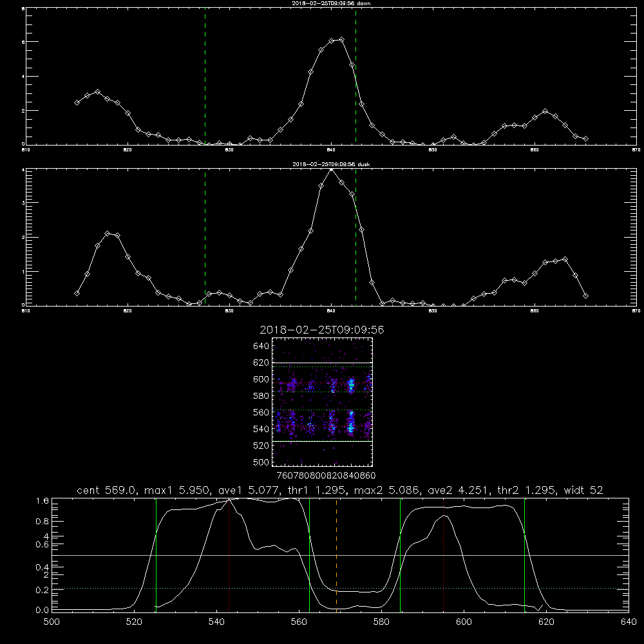Click the '620' label on the spectrogram y-axis

click(261, 363)
